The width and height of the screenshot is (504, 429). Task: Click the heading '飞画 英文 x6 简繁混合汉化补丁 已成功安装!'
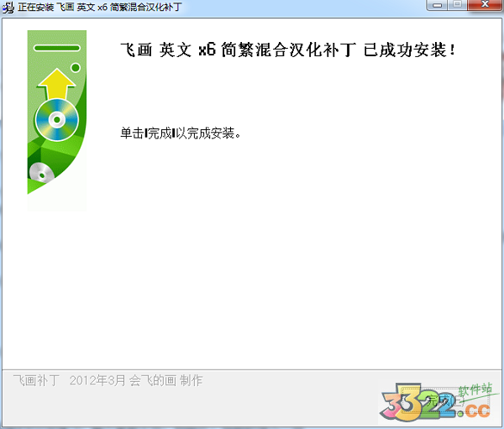pyautogui.click(x=287, y=50)
